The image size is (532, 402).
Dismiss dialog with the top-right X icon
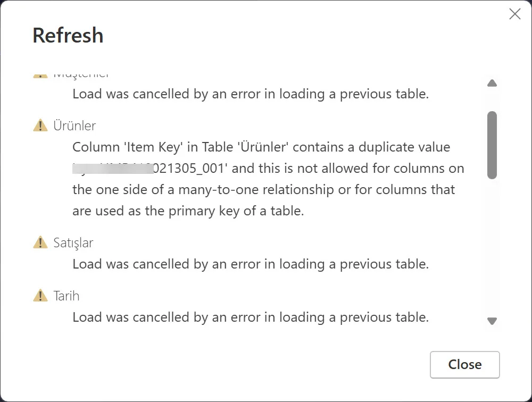[514, 14]
